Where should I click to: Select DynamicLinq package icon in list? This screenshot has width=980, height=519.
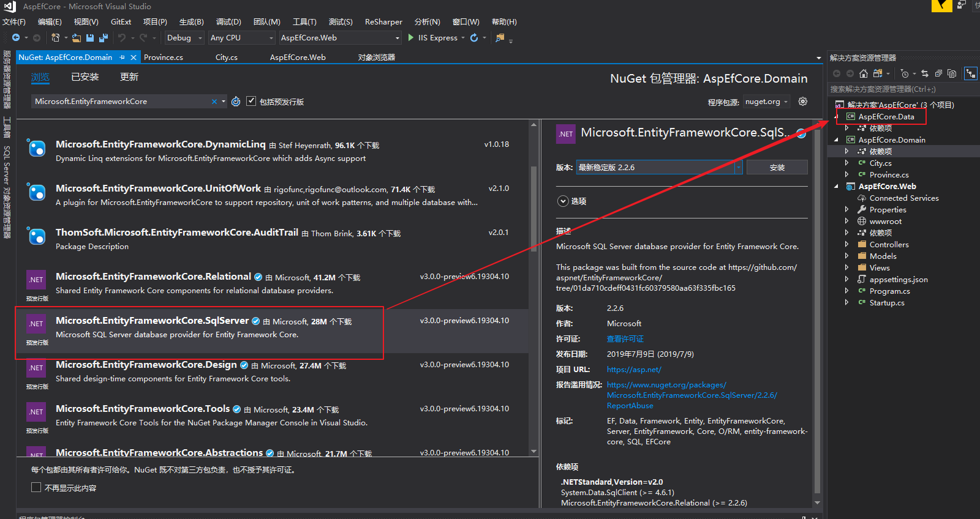(x=37, y=148)
